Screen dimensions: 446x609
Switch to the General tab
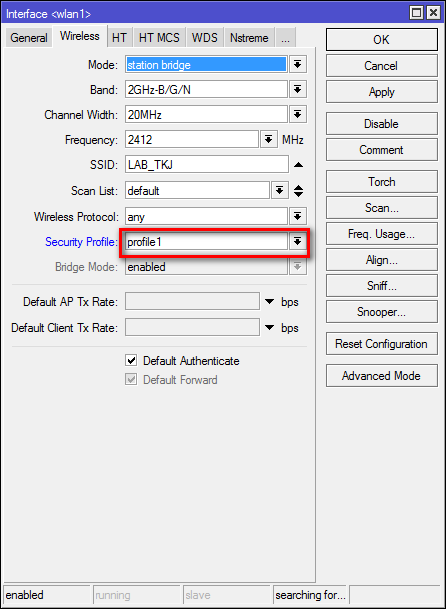click(x=29, y=38)
